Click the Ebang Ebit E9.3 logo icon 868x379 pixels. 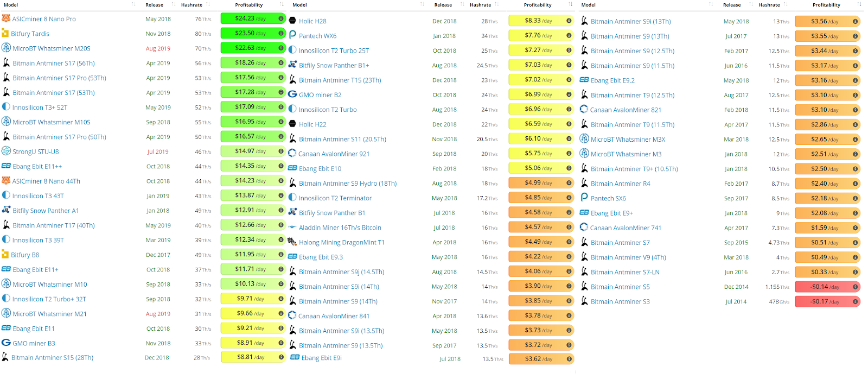292,257
